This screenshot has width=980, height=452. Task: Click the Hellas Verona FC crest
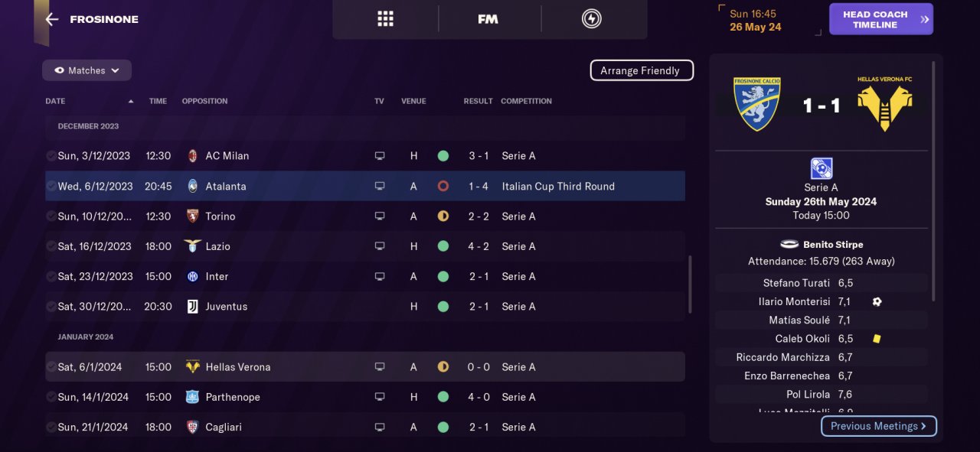pos(885,106)
